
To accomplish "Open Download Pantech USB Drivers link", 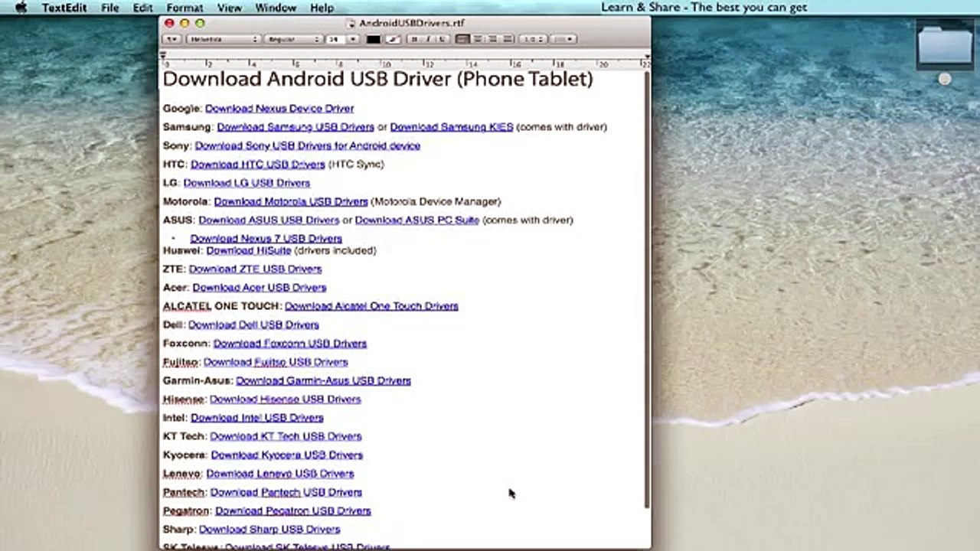I will coord(286,492).
